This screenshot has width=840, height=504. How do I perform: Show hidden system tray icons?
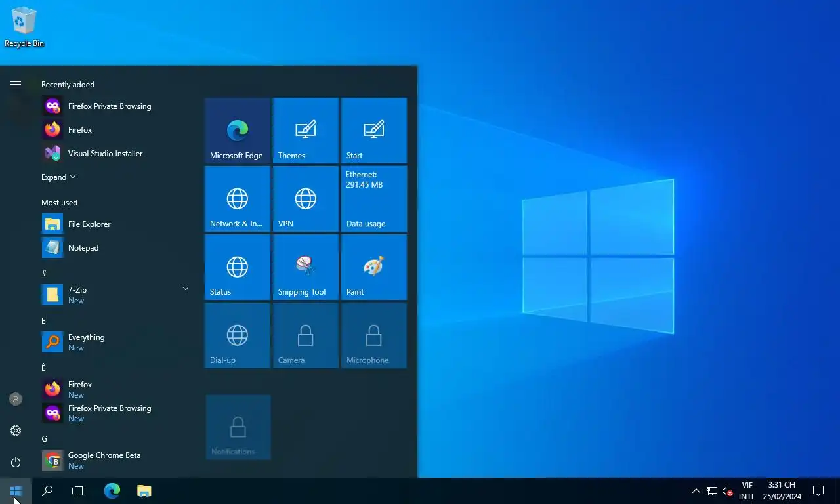(x=696, y=491)
